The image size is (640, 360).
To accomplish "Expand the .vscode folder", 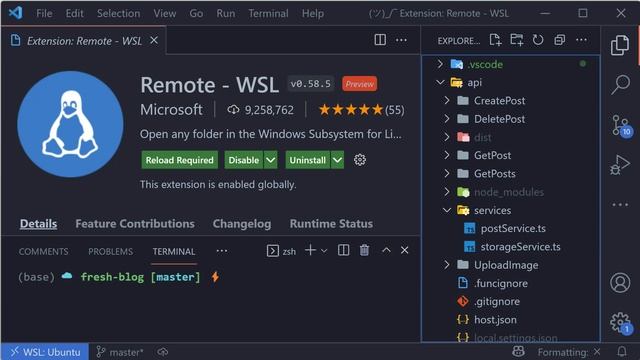I will coord(440,64).
